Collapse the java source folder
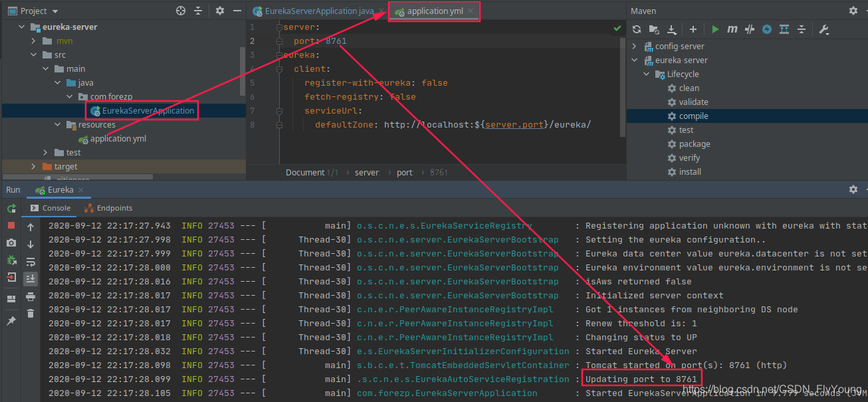The height and width of the screenshot is (402, 868). pyautogui.click(x=57, y=83)
